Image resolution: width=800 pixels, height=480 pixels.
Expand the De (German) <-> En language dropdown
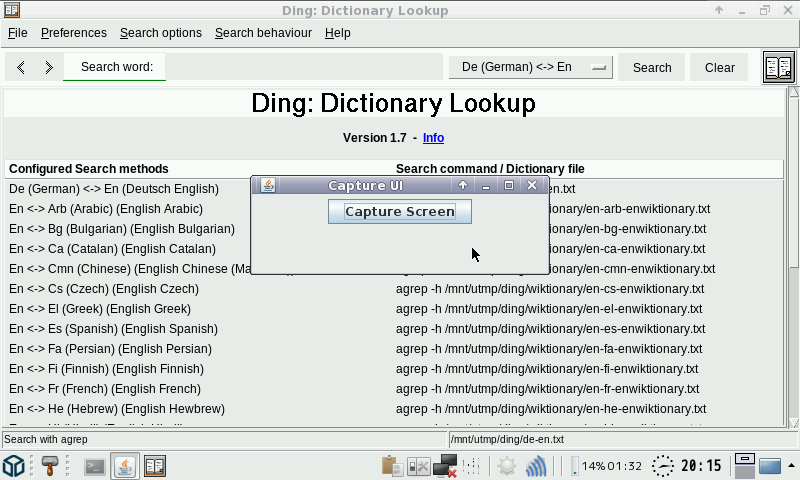pyautogui.click(x=531, y=67)
